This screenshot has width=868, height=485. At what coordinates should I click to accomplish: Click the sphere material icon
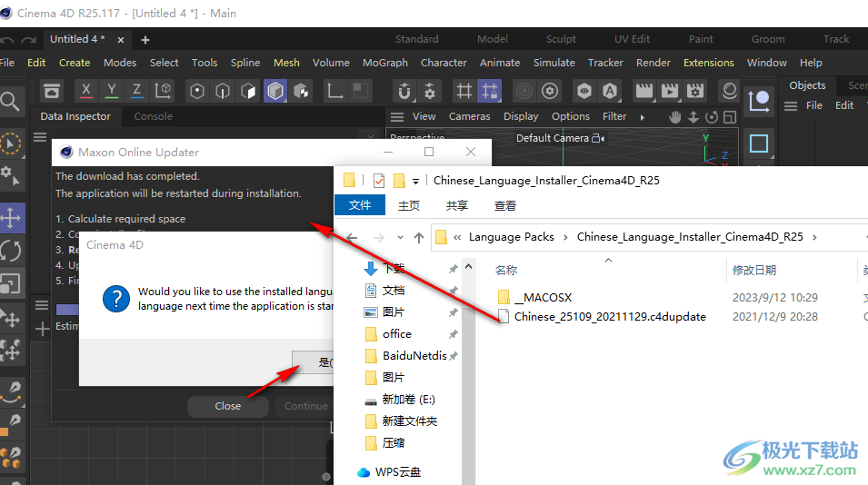729,91
